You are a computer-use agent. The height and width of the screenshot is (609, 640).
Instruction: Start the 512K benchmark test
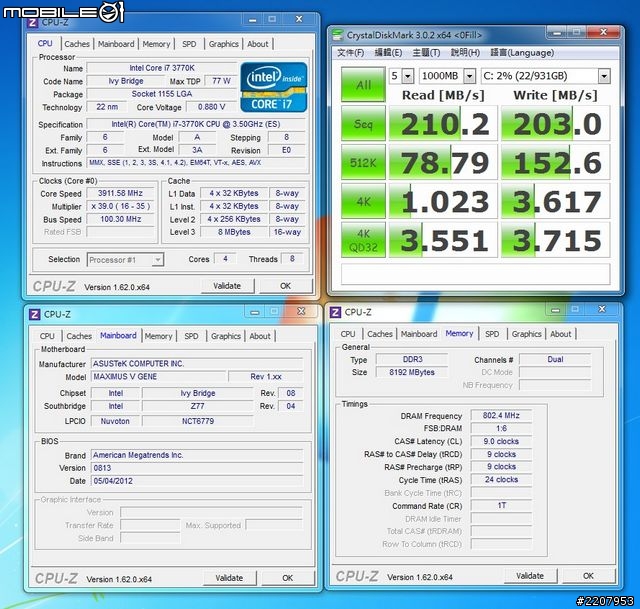(x=363, y=162)
